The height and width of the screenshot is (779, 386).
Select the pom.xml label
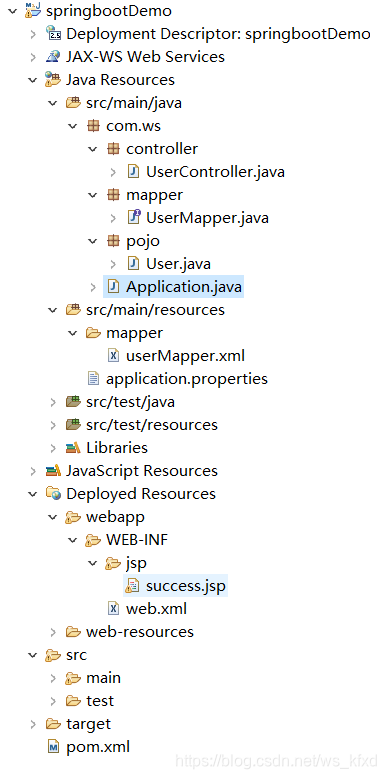pyautogui.click(x=98, y=747)
